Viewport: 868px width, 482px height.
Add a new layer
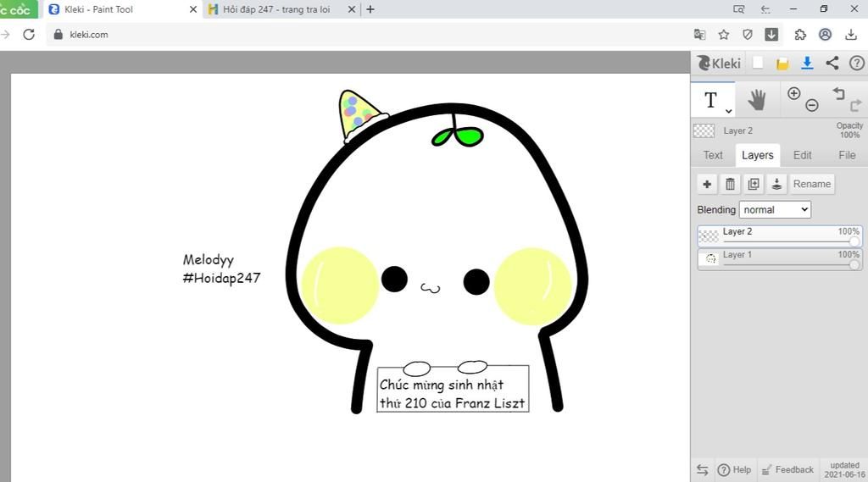tap(707, 185)
